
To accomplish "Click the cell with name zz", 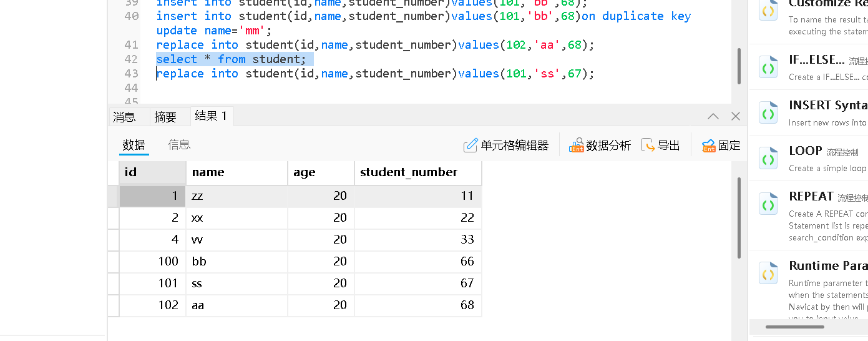I will (237, 196).
